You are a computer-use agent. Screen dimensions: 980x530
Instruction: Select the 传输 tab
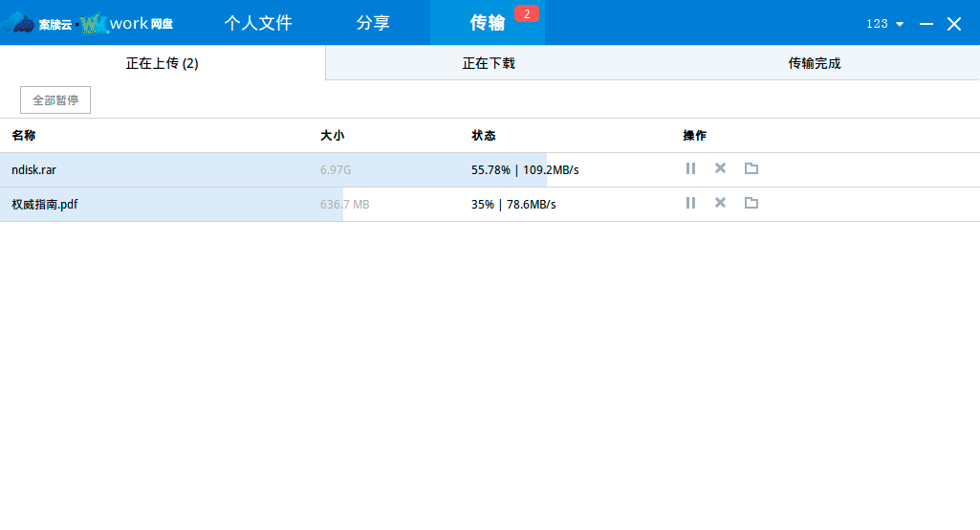coord(487,23)
